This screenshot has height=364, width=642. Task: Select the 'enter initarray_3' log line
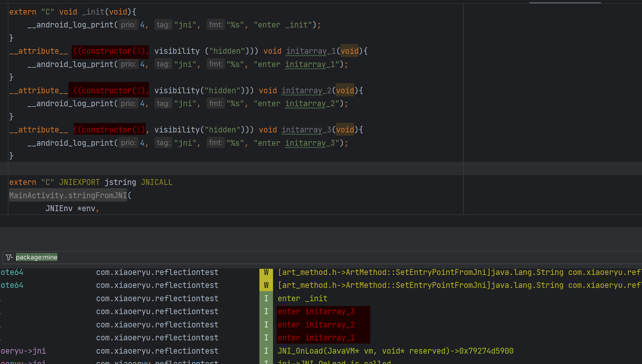click(316, 312)
